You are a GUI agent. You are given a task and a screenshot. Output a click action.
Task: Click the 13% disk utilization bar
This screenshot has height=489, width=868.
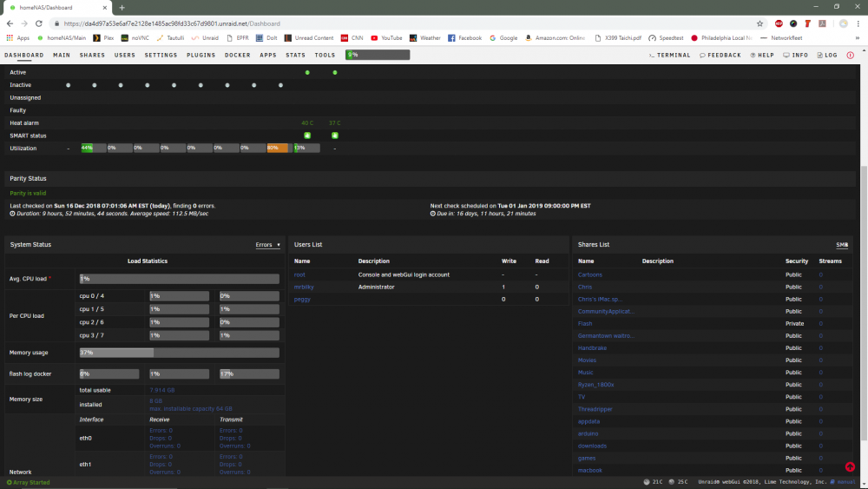pyautogui.click(x=306, y=148)
